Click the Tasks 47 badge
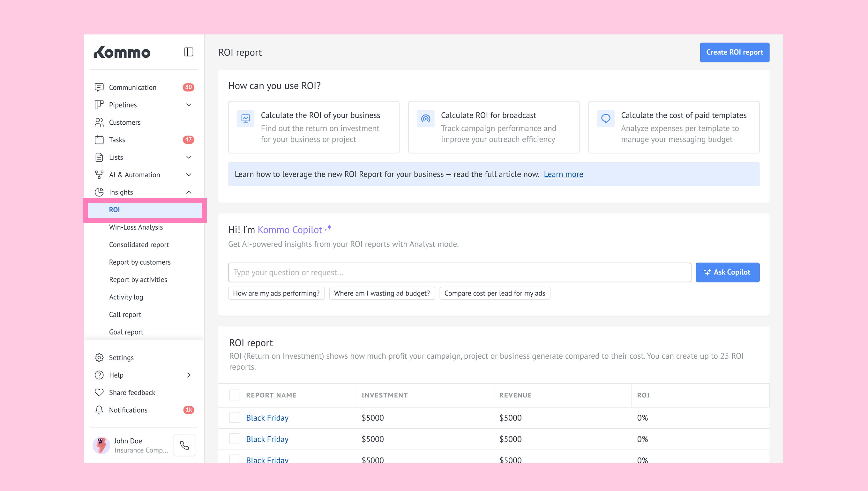The height and width of the screenshot is (491, 868). tap(188, 140)
